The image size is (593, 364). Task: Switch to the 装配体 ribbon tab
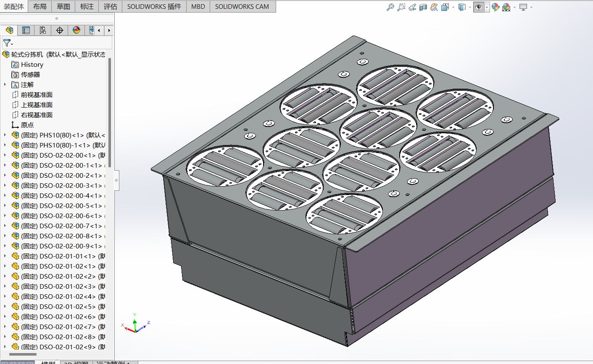(14, 6)
